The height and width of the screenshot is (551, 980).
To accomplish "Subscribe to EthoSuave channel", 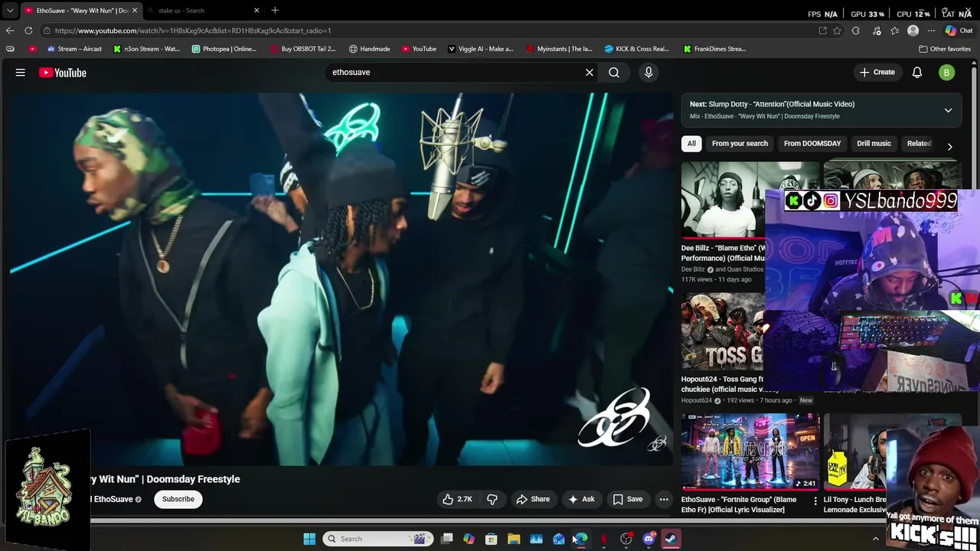I will coord(178,499).
